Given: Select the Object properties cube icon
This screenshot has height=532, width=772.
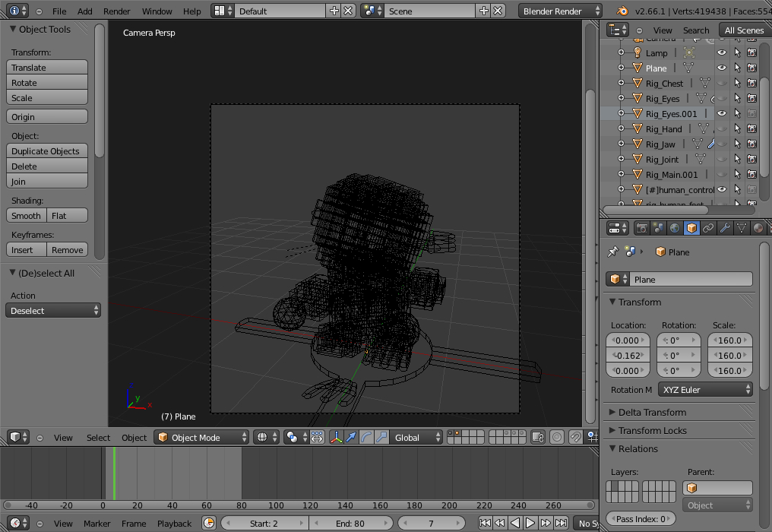Looking at the screenshot, I should [691, 227].
